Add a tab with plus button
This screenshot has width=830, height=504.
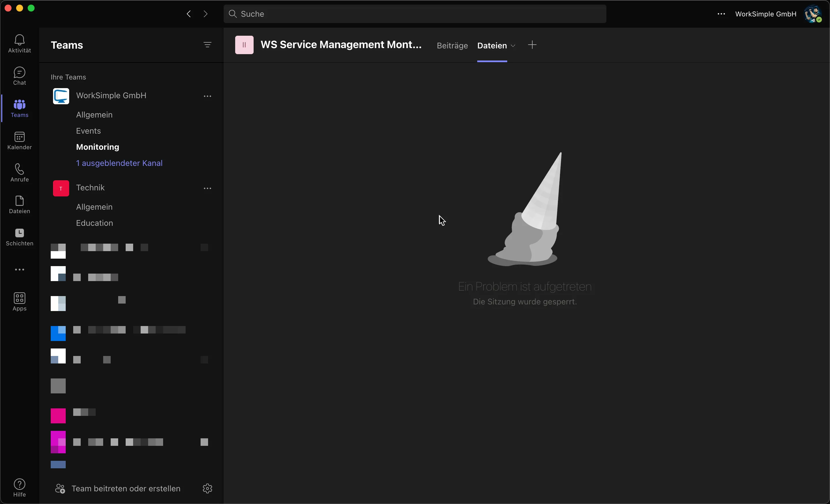coord(532,45)
